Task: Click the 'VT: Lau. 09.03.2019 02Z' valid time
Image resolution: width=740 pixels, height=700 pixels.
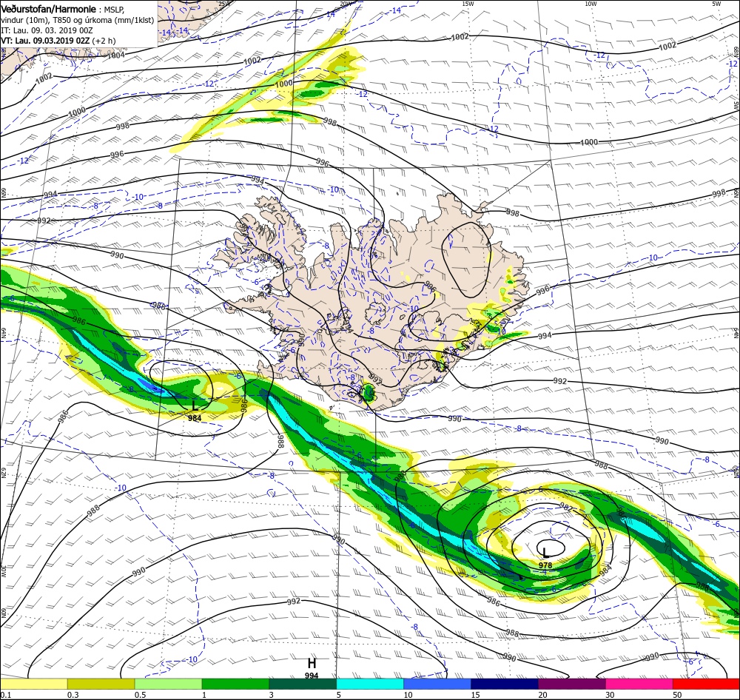Action: (45, 41)
